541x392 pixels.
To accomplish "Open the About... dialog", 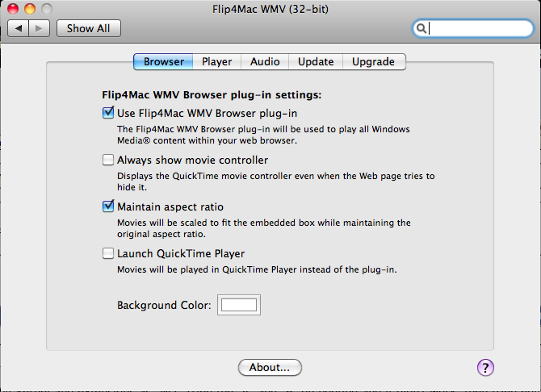I will pos(270,368).
